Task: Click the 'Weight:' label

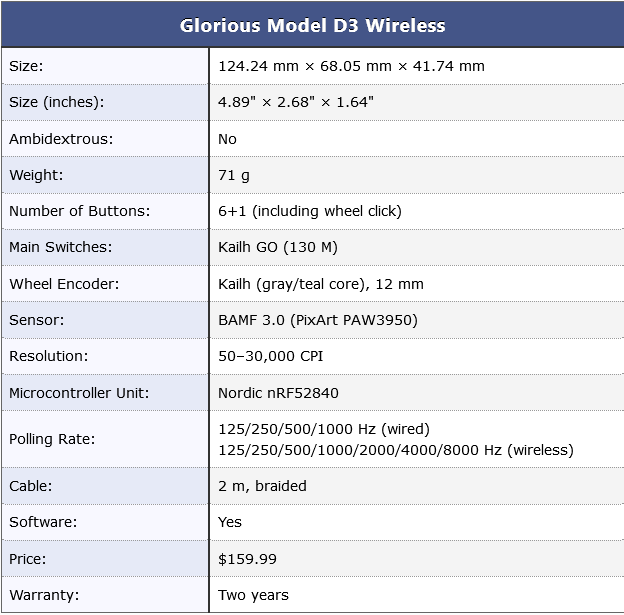Action: point(36,175)
